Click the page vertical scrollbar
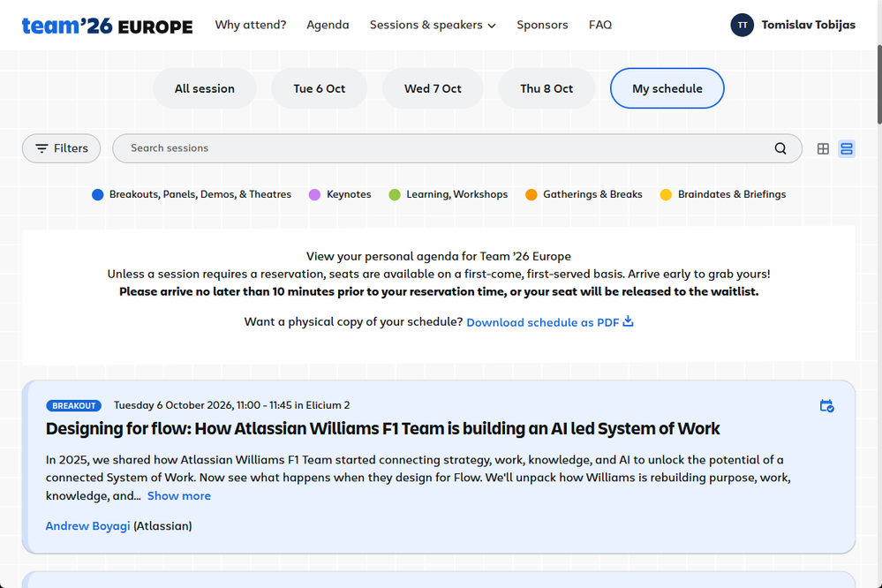The height and width of the screenshot is (588, 882). (x=879, y=85)
